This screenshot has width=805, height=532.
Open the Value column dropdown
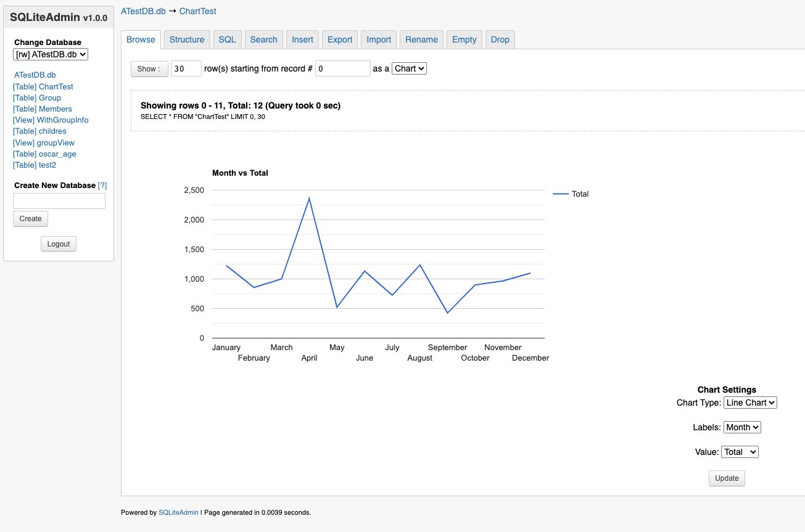point(740,452)
